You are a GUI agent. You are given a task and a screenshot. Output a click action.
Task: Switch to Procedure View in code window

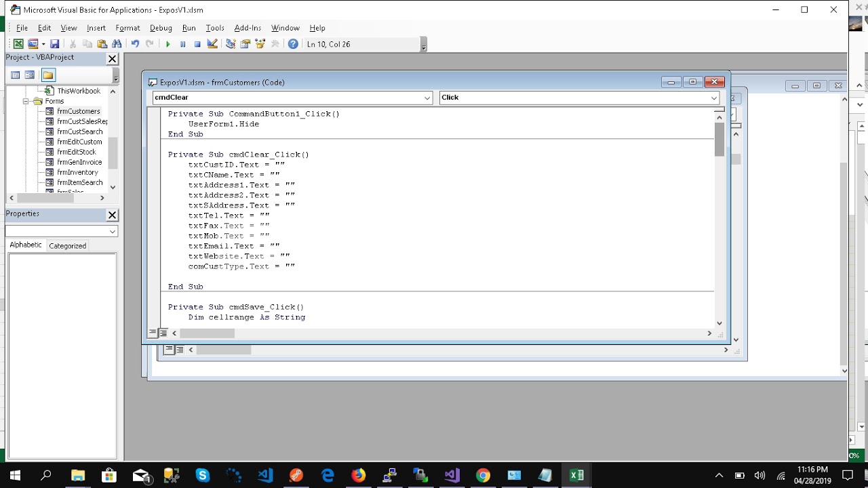tap(153, 333)
